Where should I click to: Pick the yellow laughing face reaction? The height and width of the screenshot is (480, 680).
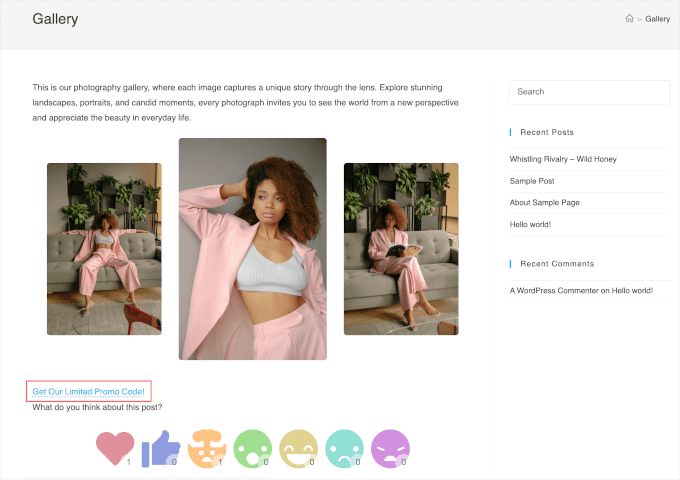(x=298, y=448)
